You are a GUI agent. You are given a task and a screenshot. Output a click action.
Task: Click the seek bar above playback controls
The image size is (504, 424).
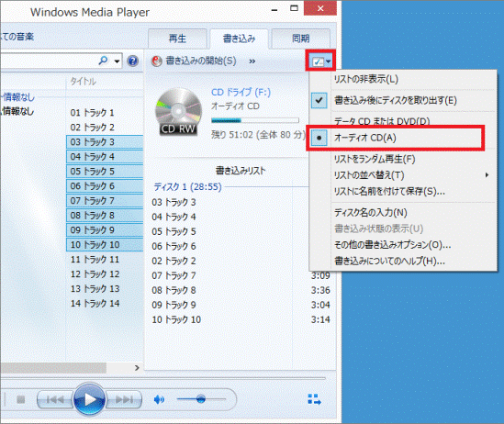point(163,378)
